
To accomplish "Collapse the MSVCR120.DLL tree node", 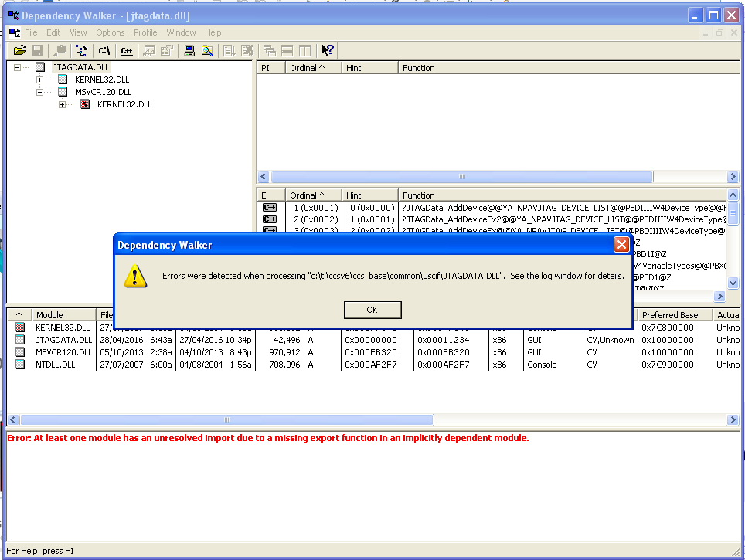I will coord(40,92).
